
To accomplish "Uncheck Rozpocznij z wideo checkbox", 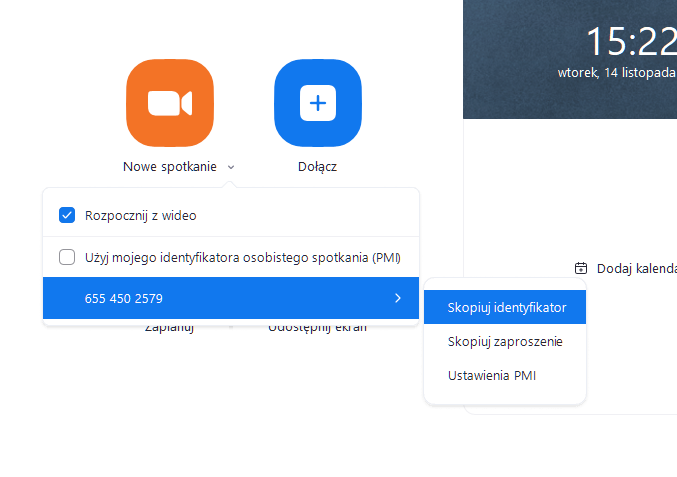I will (67, 215).
